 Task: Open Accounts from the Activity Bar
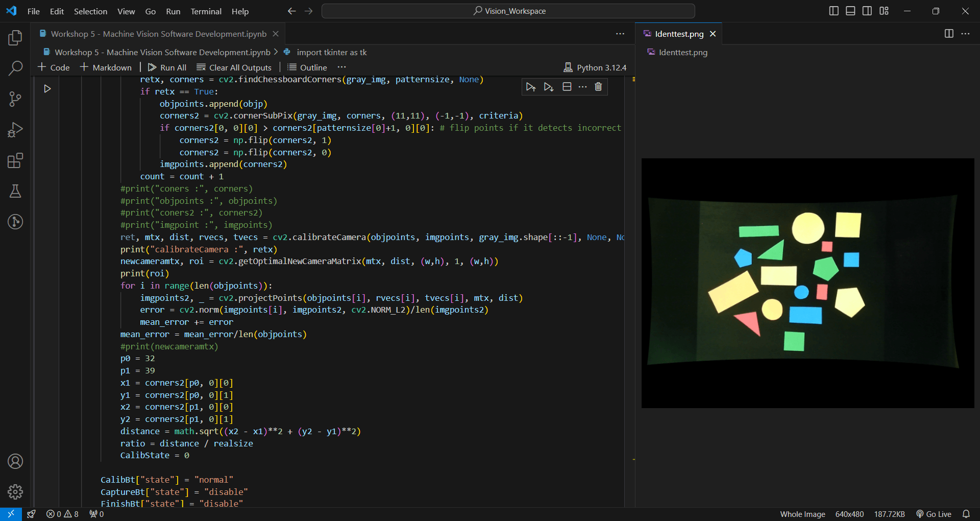(x=15, y=461)
